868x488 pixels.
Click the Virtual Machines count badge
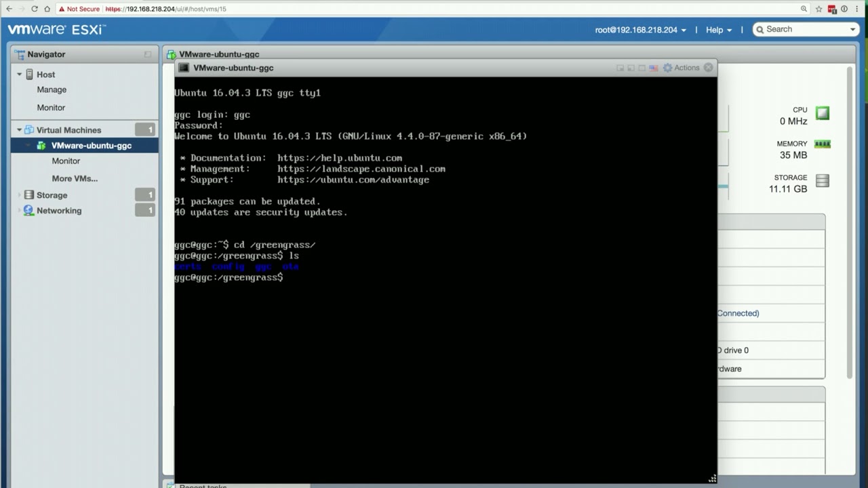145,130
